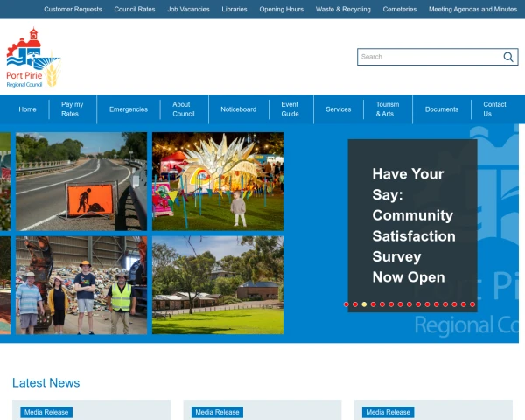Click the search magnifier icon
The height and width of the screenshot is (420, 525).
tap(508, 57)
